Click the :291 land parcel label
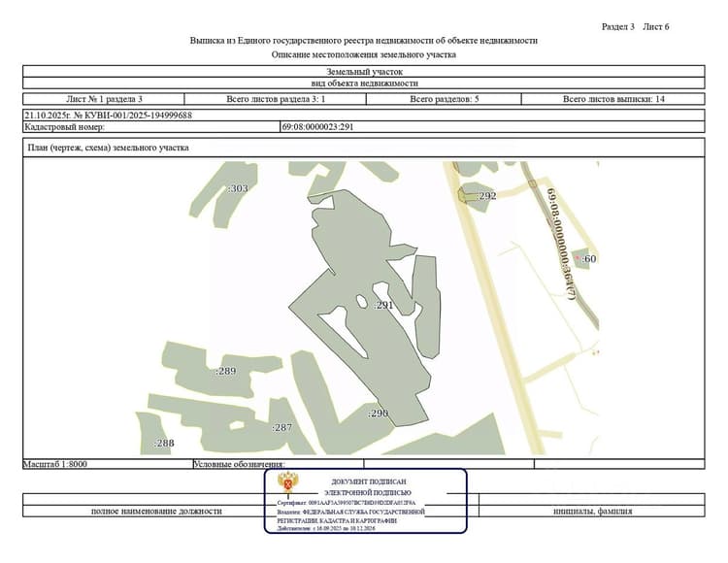 tap(383, 305)
